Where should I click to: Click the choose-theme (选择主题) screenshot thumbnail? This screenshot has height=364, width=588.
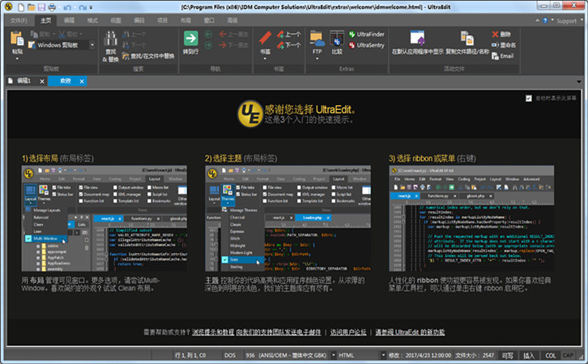[287, 219]
